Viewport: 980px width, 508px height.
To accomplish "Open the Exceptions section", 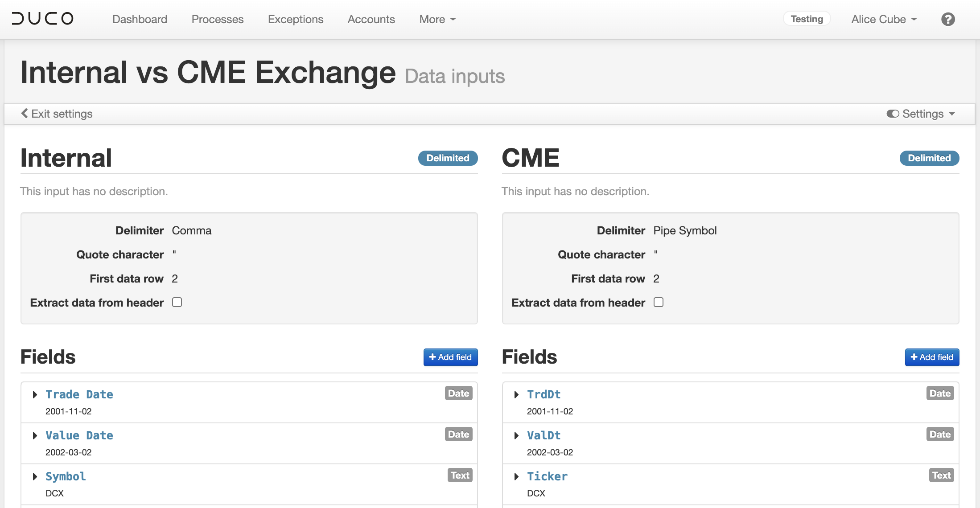I will [x=296, y=19].
